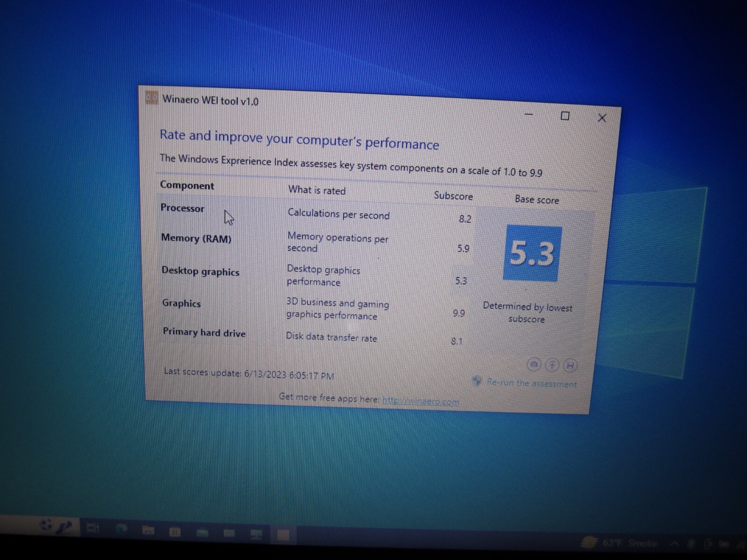Open Task View from the taskbar
Image resolution: width=747 pixels, height=560 pixels.
click(x=93, y=528)
